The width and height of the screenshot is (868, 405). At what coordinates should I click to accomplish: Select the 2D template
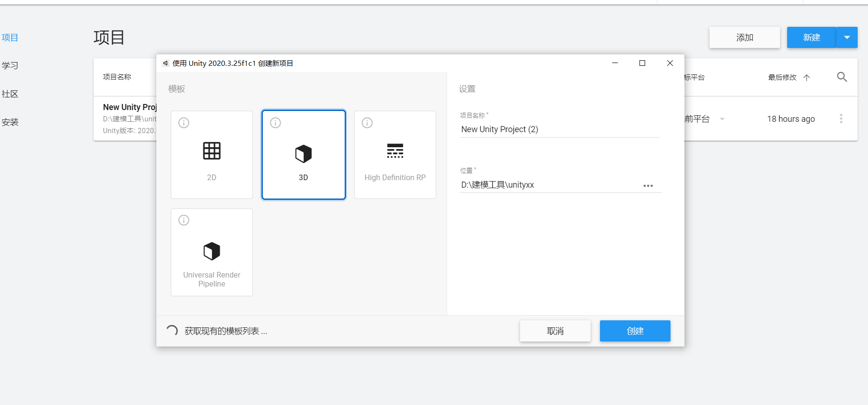pos(212,155)
